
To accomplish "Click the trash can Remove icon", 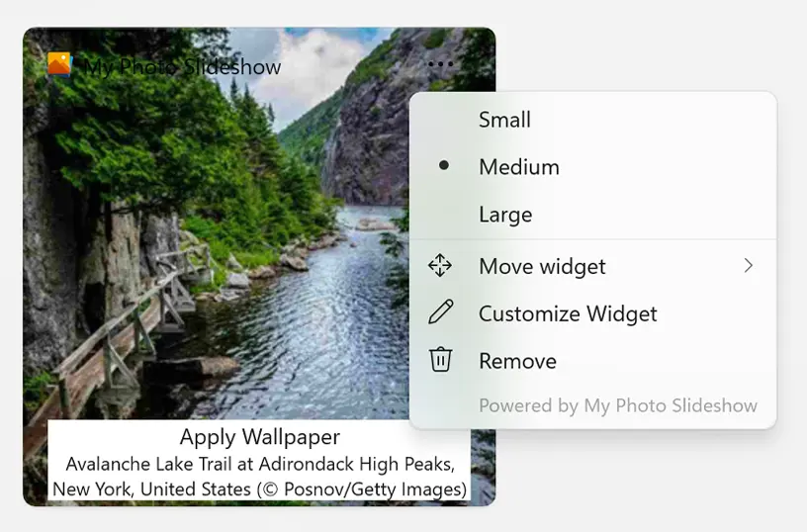I will click(x=440, y=360).
